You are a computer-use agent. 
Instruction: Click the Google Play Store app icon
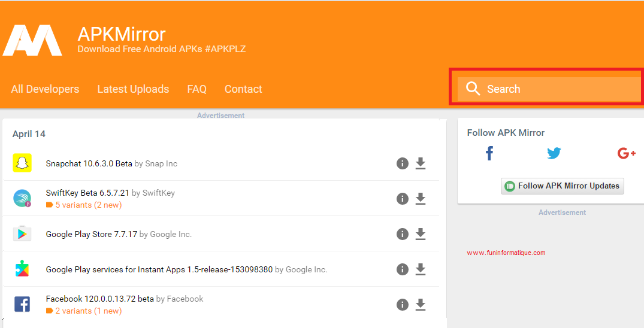click(22, 233)
